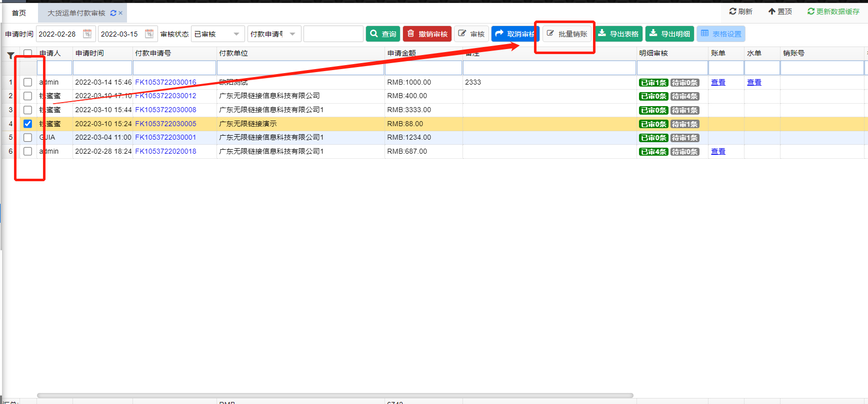Click the horizontal scrollbar at bottom

click(335, 395)
